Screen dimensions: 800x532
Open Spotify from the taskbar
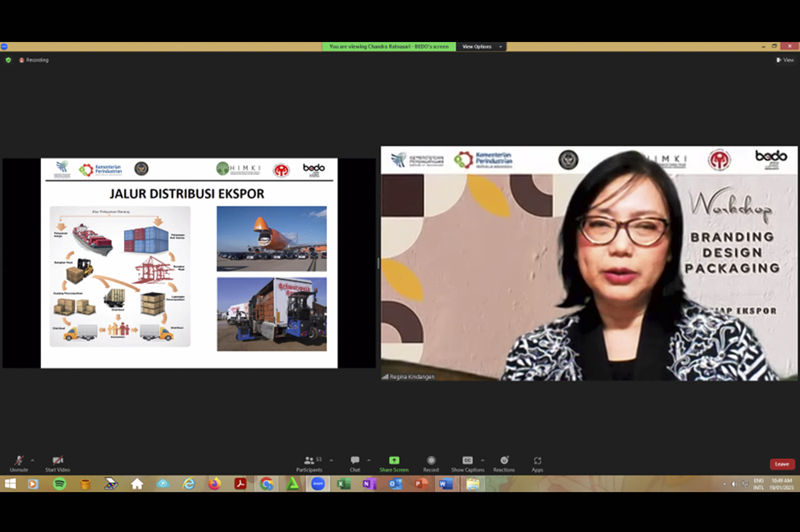click(59, 484)
